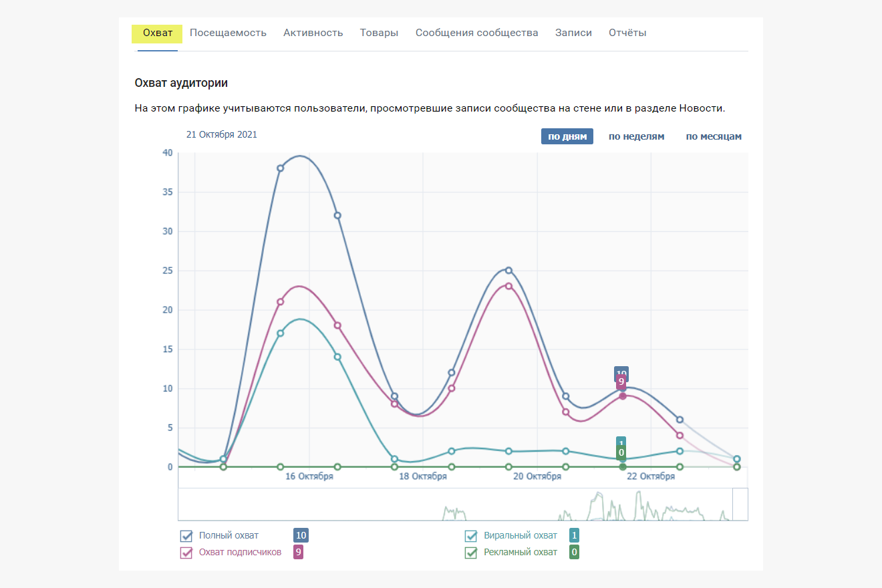The height and width of the screenshot is (588, 882).
Task: Click the Охват подписчиков point valued 23
Action: click(x=508, y=286)
